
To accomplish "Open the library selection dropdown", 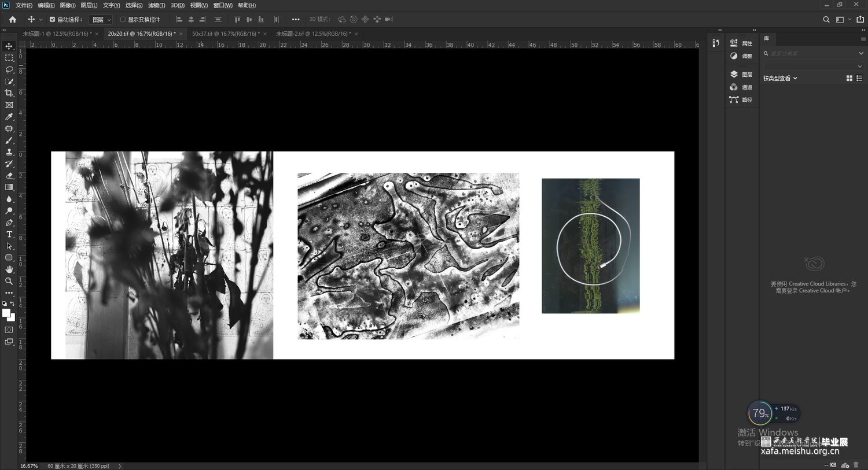I will [812, 66].
